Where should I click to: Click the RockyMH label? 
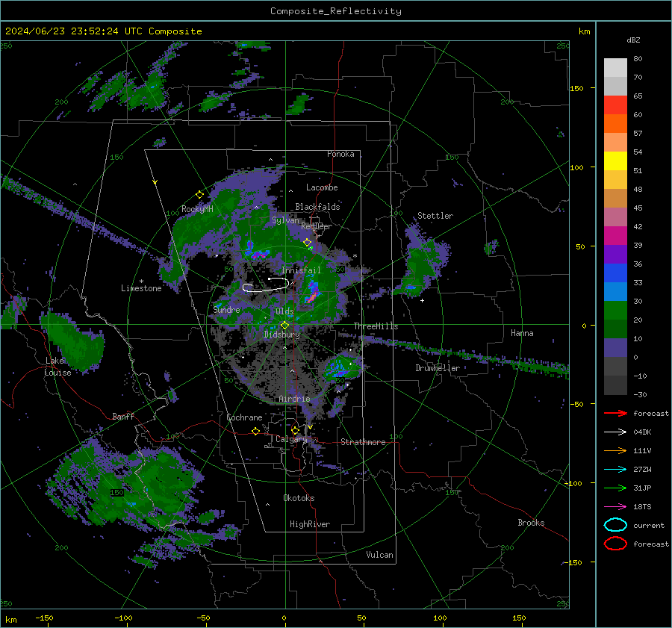[197, 209]
